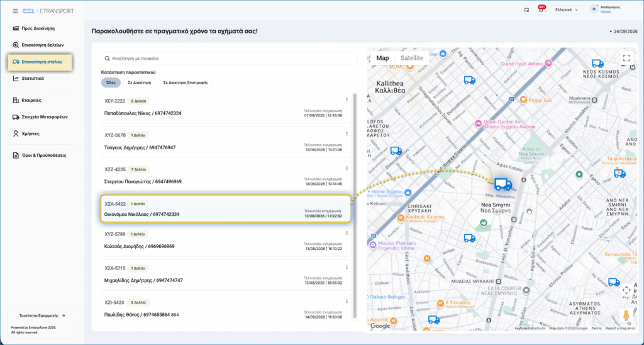
Task: Open Ταυτότητα Εφαρμογής link
Action: pos(42,316)
